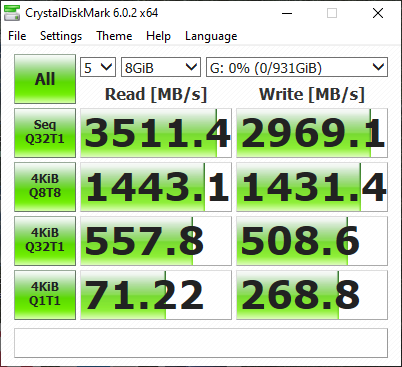Image resolution: width=402 pixels, height=367 pixels.
Task: Open the test size dropdown showing 8GiB
Action: point(161,67)
